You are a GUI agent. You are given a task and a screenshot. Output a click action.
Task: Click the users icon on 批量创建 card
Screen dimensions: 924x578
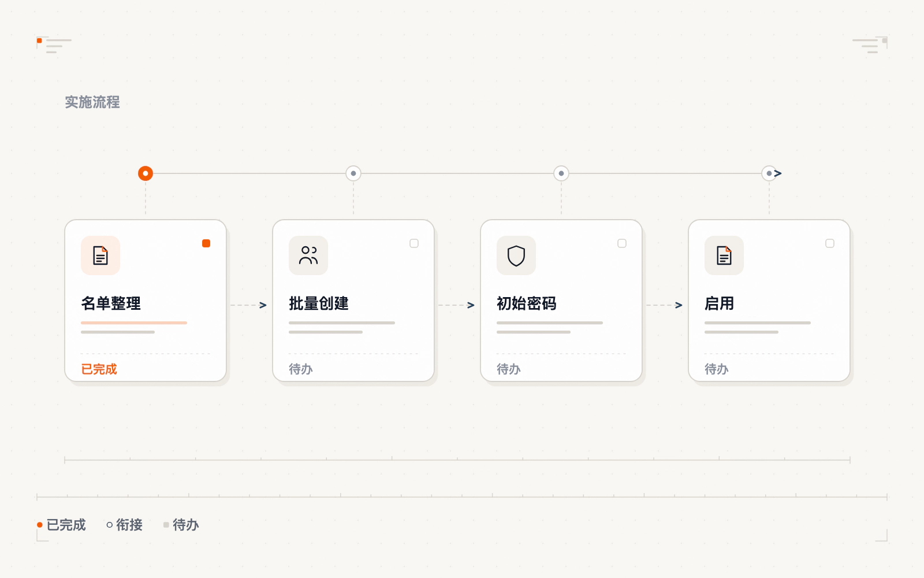308,255
